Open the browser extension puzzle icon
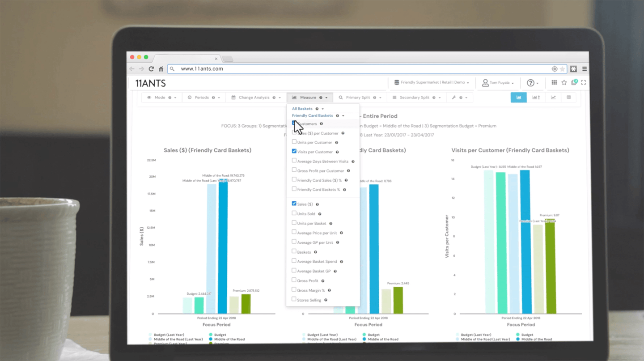This screenshot has width=644, height=361. click(573, 69)
